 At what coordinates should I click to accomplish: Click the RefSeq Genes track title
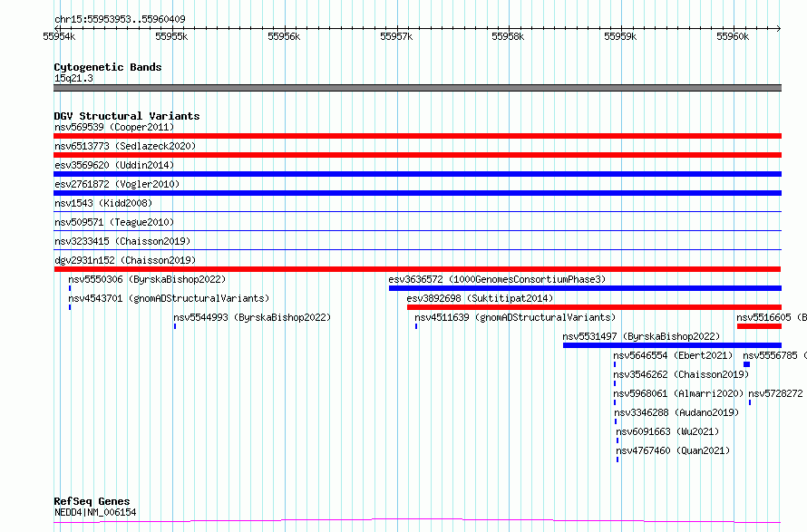click(92, 501)
